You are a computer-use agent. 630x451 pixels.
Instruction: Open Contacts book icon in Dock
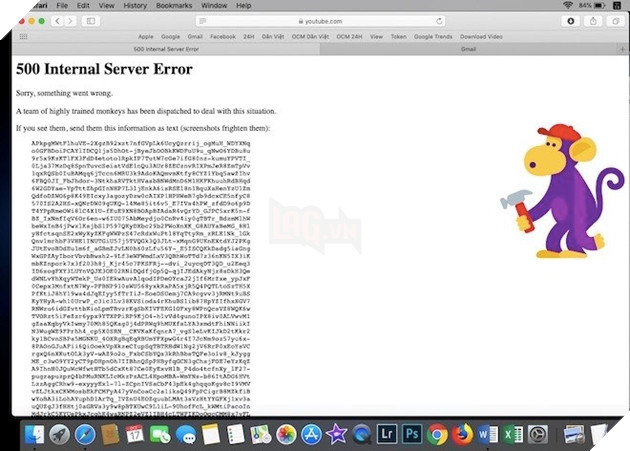point(110,435)
